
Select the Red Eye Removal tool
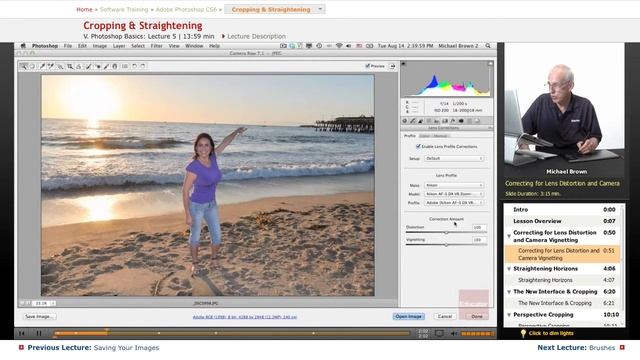98,66
